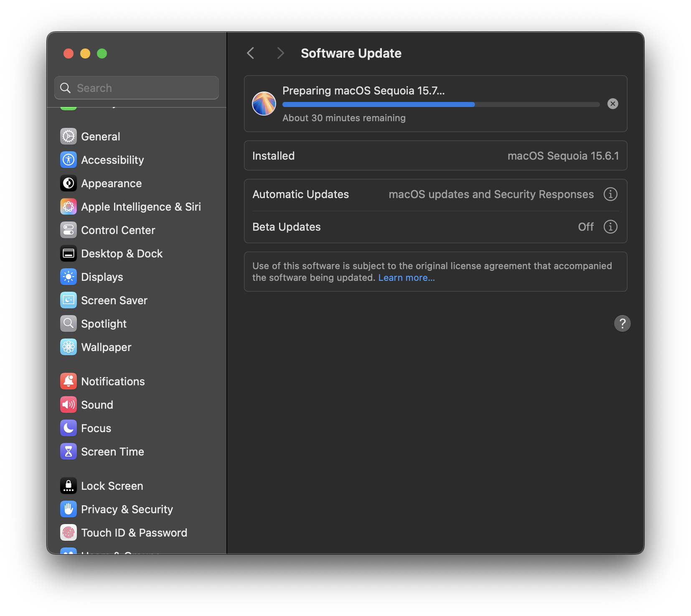Go forward using the right chevron
Screen dimensions: 691x616
(x=280, y=53)
